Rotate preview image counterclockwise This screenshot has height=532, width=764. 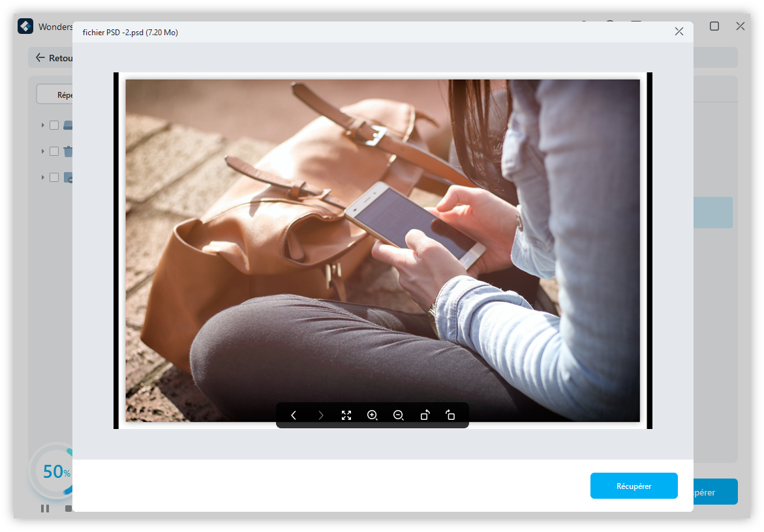tap(425, 415)
